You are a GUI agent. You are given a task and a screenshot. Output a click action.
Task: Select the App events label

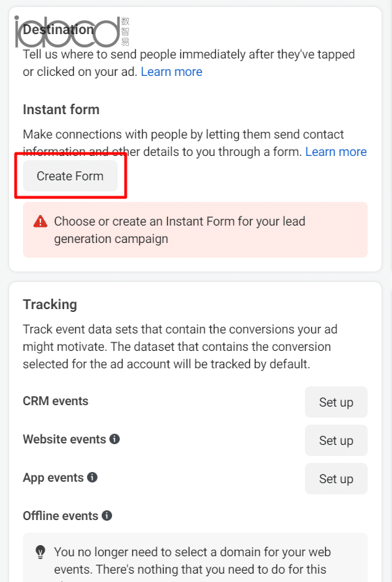(54, 478)
